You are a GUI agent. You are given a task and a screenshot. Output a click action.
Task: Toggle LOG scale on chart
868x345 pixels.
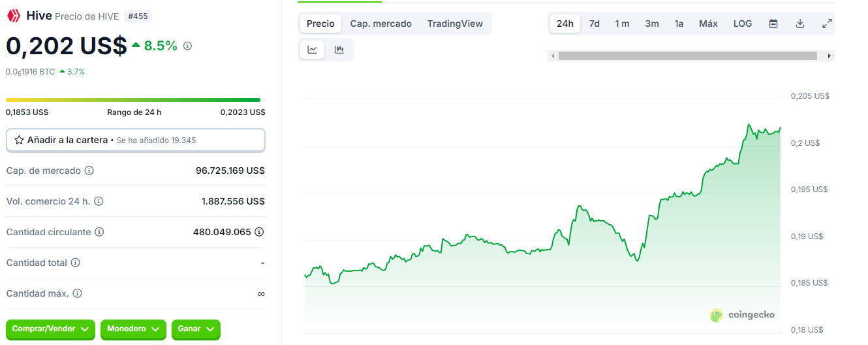(x=743, y=24)
